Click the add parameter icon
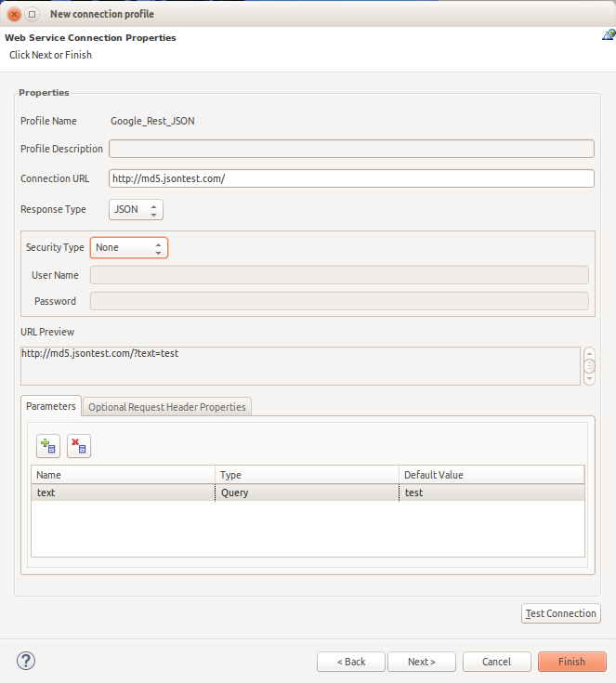The width and height of the screenshot is (616, 683). tap(48, 446)
